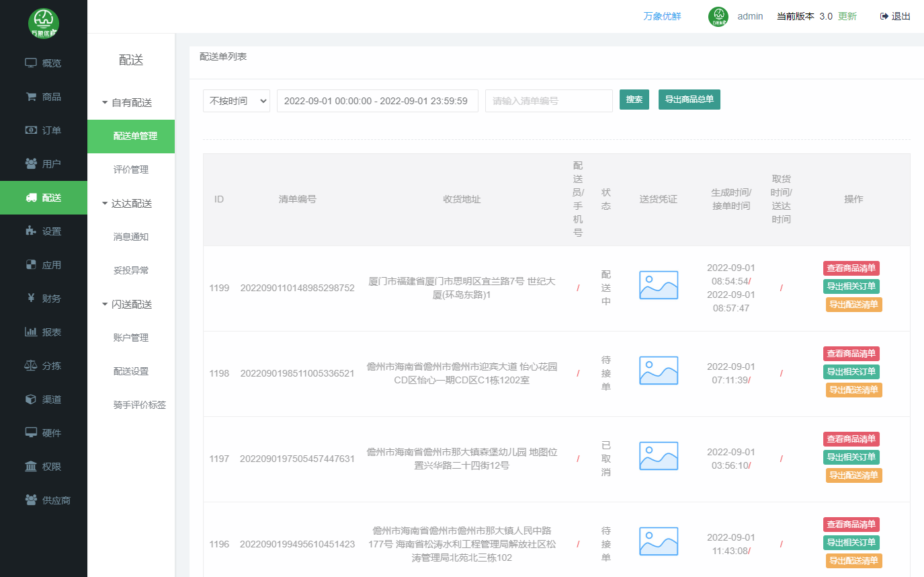Open 分拣 via the balance scale icon
The image size is (924, 577).
point(31,366)
